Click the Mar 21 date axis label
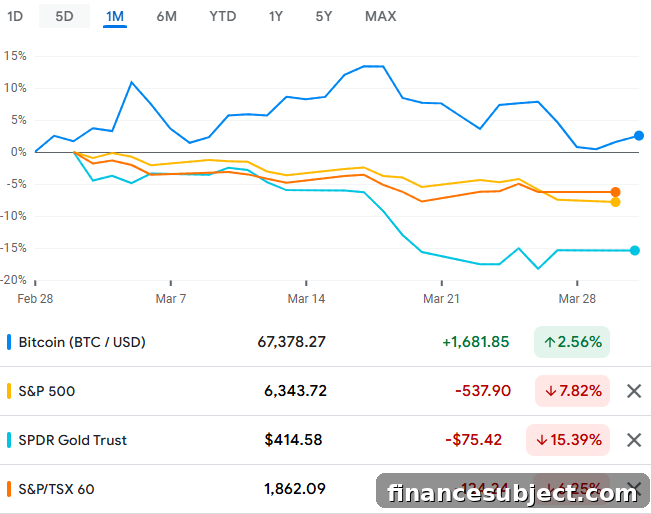 (x=441, y=299)
